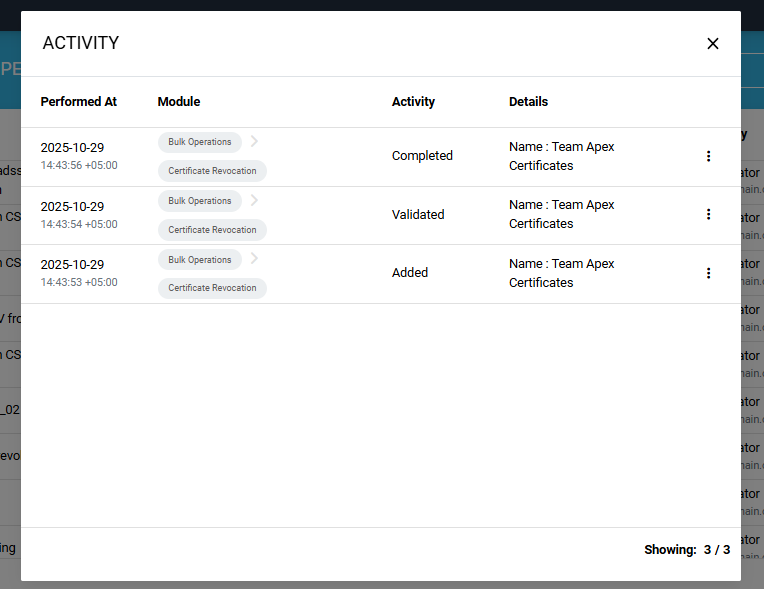Click chevron arrow in the Completed row

point(254,142)
